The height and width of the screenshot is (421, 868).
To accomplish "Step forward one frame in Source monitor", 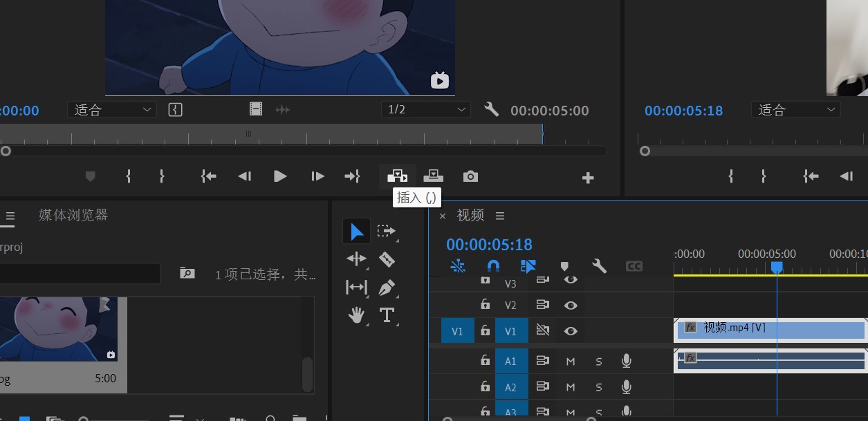I will (x=317, y=176).
